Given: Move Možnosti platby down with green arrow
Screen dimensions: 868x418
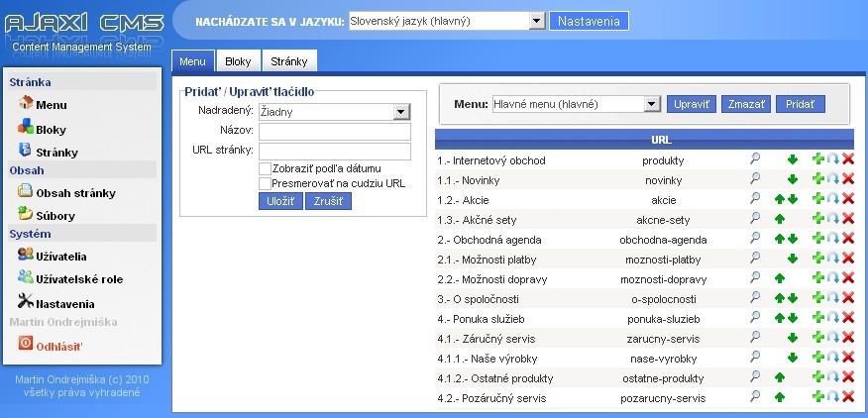Looking at the screenshot, I should 793,259.
